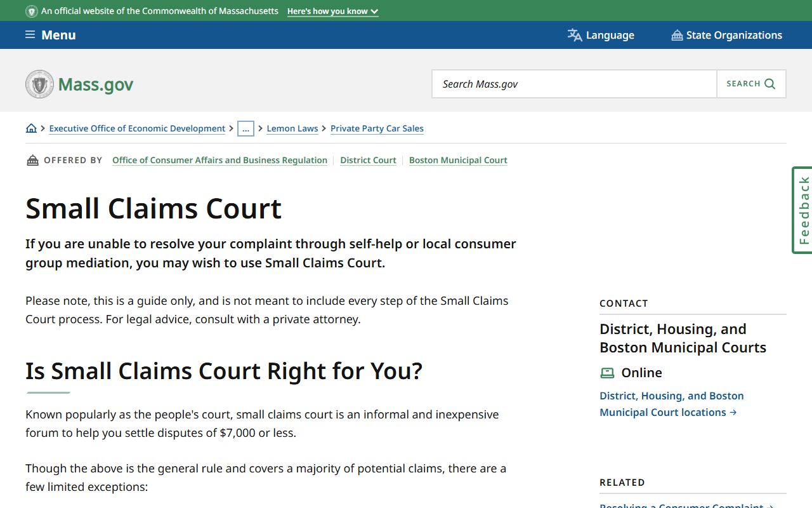Click the RELATED section label
Image resolution: width=812 pixels, height=508 pixels.
coord(622,483)
